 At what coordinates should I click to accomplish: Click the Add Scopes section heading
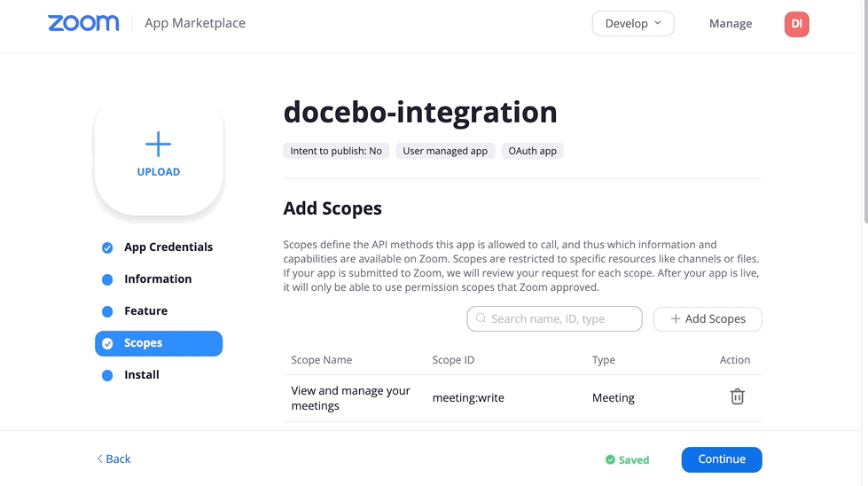[x=332, y=208]
